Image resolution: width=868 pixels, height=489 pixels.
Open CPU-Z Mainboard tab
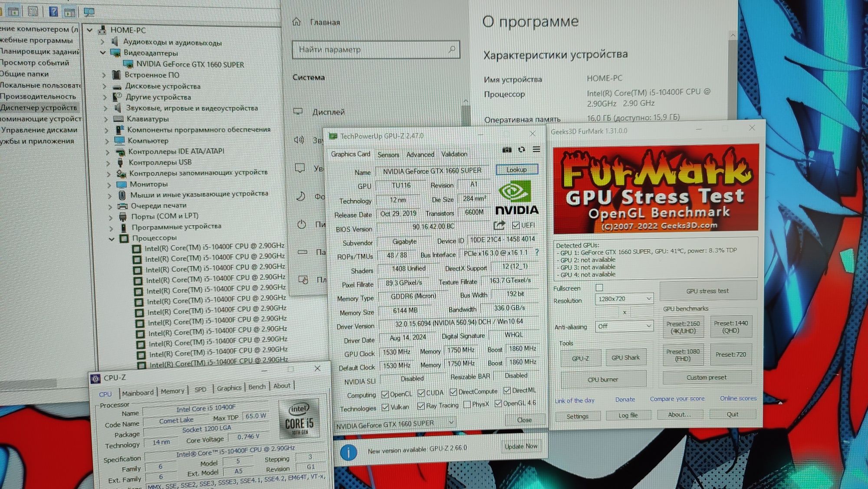(x=138, y=393)
